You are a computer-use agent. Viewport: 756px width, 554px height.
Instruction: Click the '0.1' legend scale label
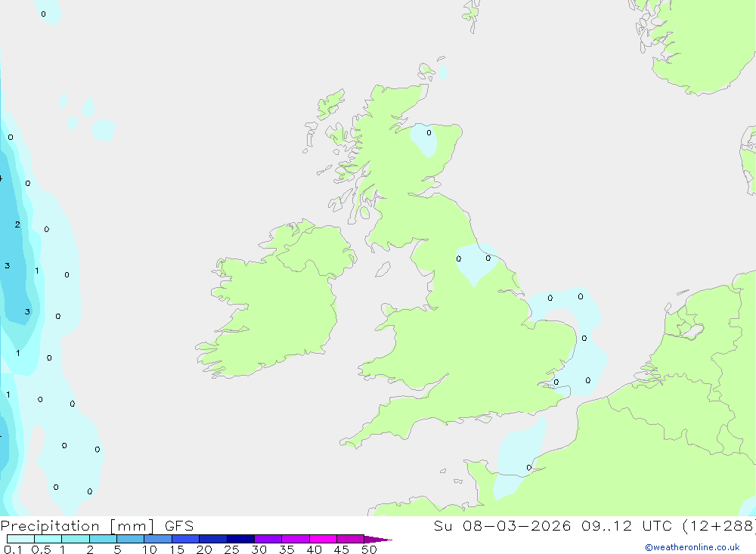click(13, 549)
